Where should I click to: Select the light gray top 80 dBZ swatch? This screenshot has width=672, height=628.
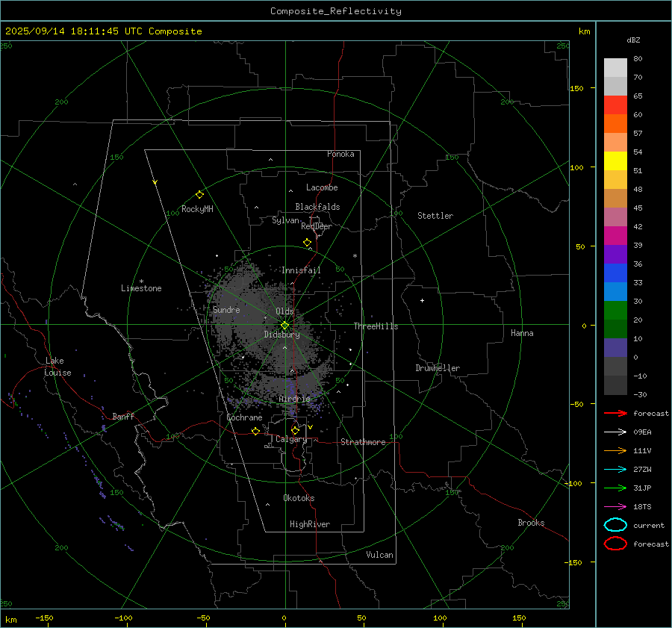(615, 68)
